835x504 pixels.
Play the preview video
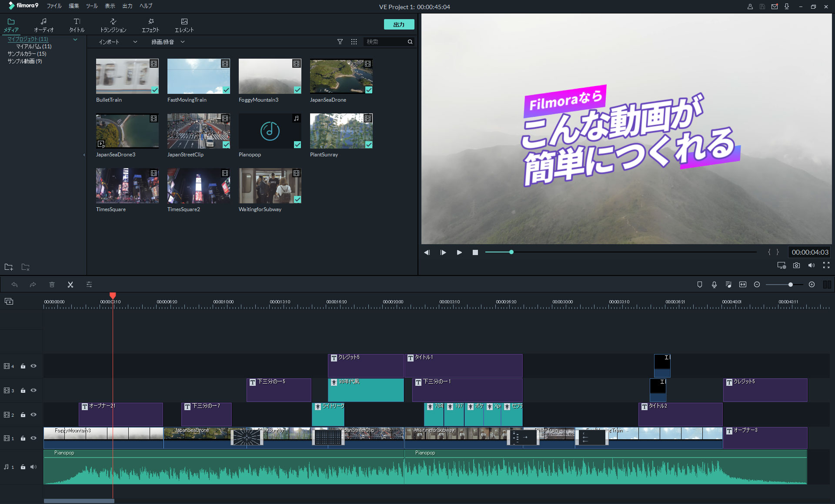459,252
